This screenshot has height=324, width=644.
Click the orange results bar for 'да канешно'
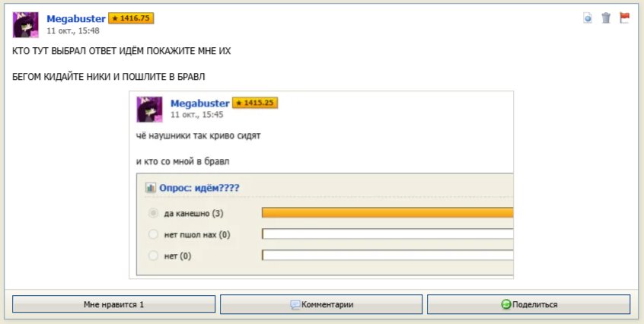pyautogui.click(x=387, y=212)
